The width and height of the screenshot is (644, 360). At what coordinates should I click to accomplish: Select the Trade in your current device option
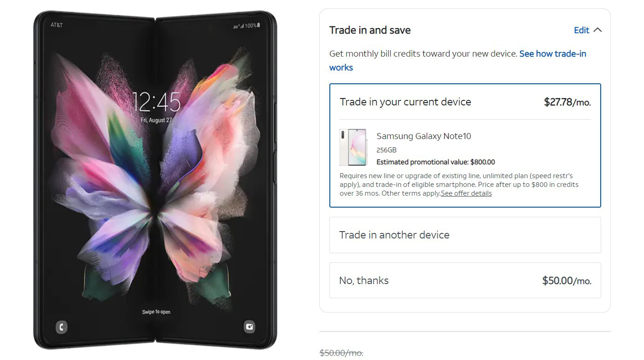coord(465,145)
